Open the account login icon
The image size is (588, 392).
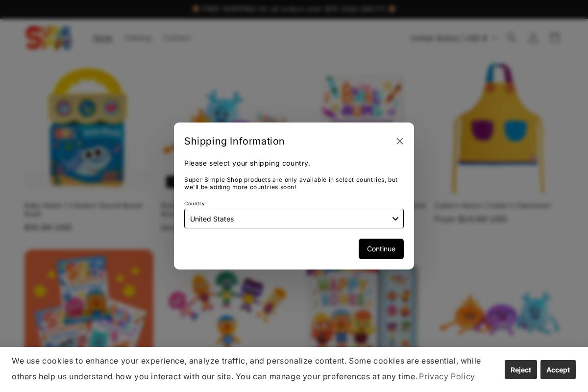(x=533, y=38)
